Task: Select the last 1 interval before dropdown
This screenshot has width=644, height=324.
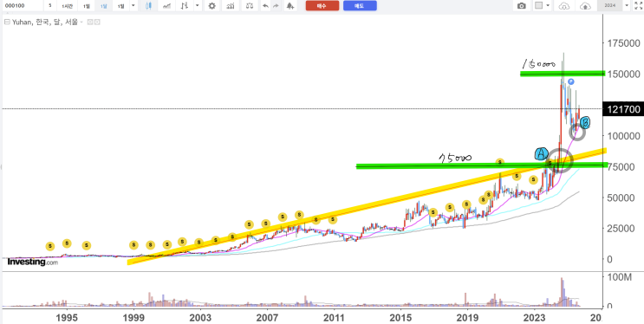Action: pos(120,6)
